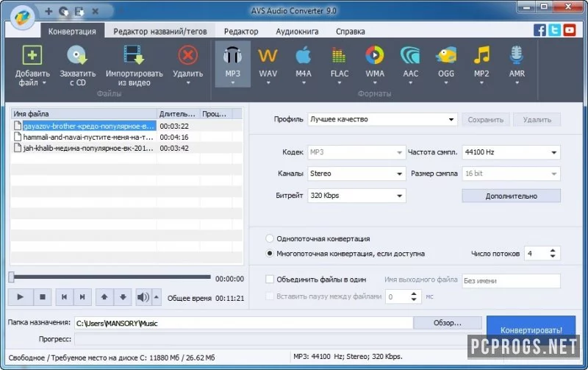Image resolution: width=588 pixels, height=370 pixels.
Task: Click the playback seek slider handle
Action: (x=11, y=277)
